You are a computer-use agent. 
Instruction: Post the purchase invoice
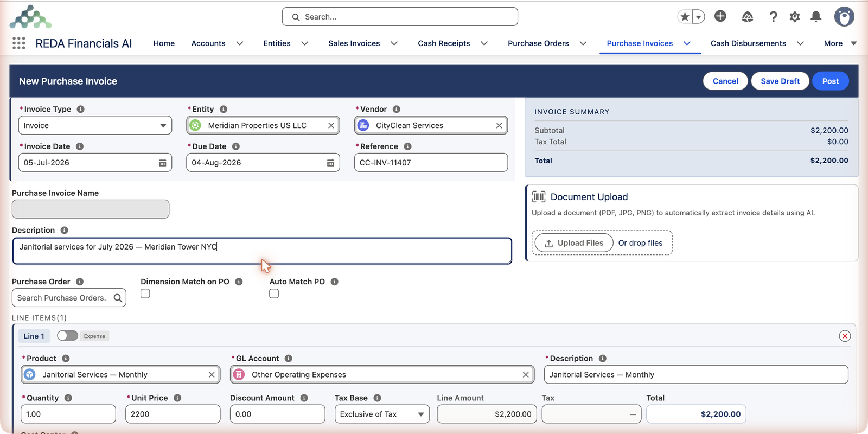830,81
